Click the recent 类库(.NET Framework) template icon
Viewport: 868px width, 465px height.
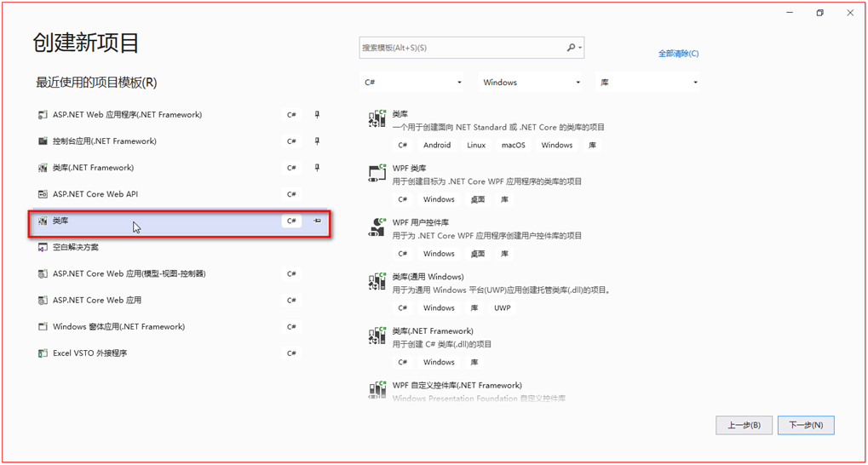coord(43,168)
